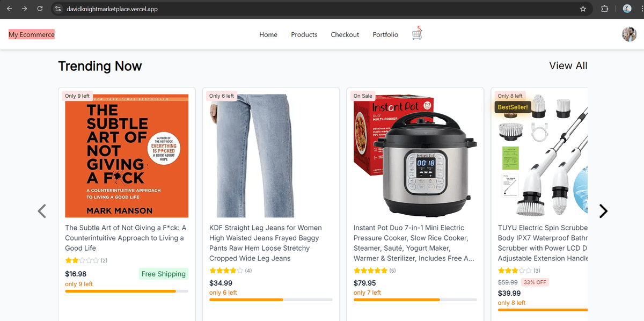Click the user avatar in the site header
Viewport: 644px width, 321px height.
(628, 34)
